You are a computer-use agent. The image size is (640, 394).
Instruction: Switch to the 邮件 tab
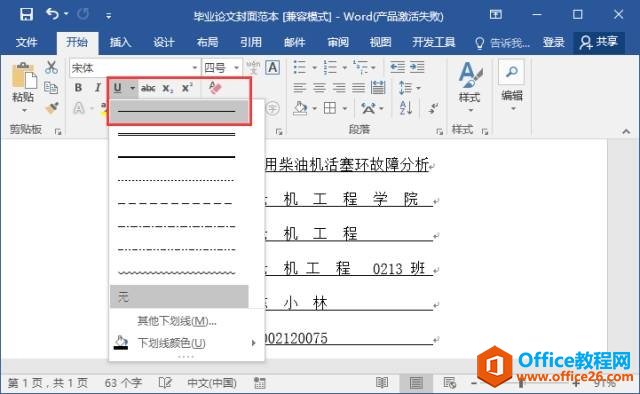pyautogui.click(x=294, y=42)
